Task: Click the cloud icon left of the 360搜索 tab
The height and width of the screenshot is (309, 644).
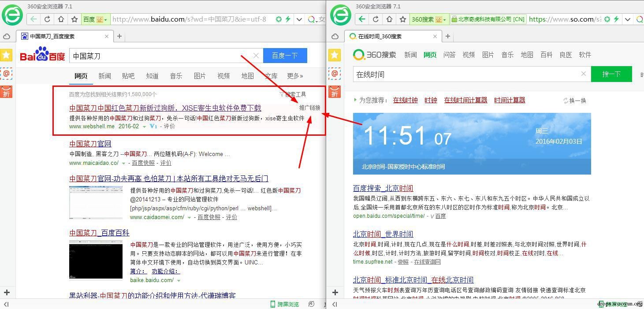Action: [335, 37]
